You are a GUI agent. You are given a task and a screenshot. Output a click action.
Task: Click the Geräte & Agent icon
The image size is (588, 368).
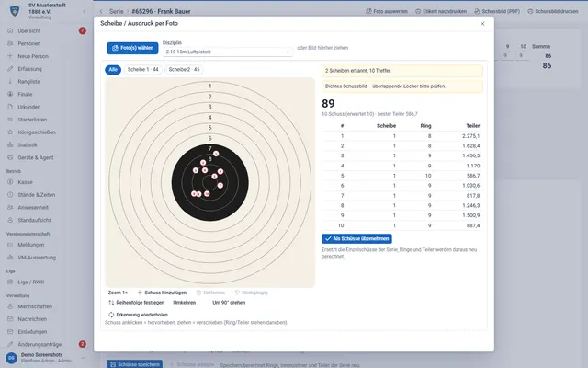click(x=10, y=157)
